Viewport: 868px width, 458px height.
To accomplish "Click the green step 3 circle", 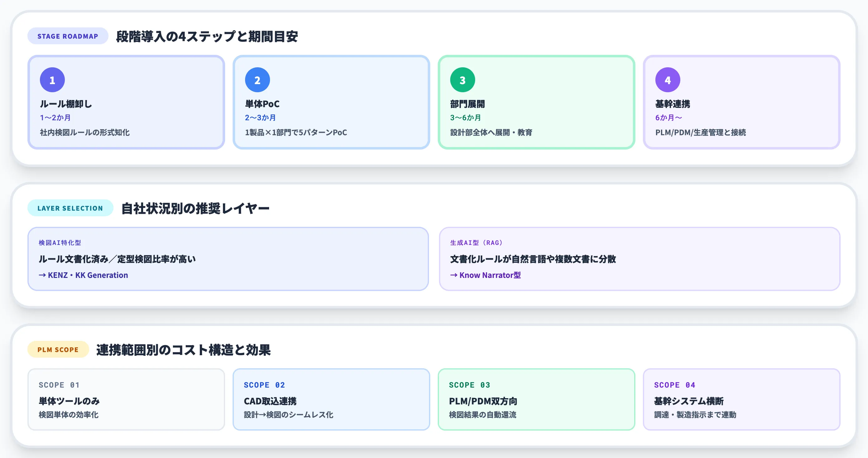I will tap(463, 80).
